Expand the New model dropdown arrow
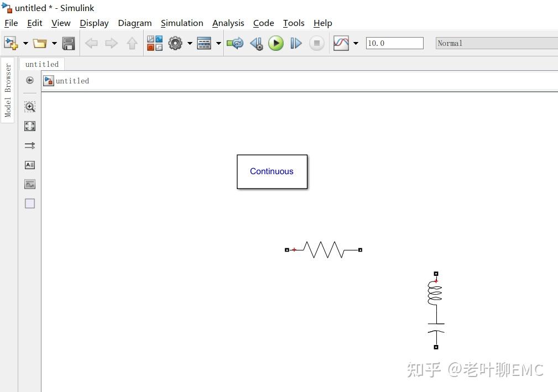The width and height of the screenshot is (558, 392). pos(25,43)
